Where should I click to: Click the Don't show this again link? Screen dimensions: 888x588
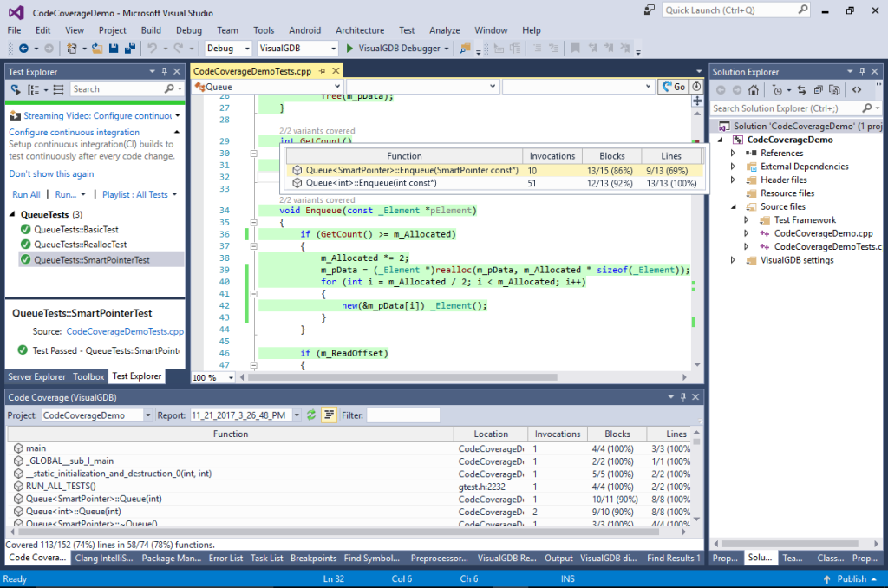49,173
